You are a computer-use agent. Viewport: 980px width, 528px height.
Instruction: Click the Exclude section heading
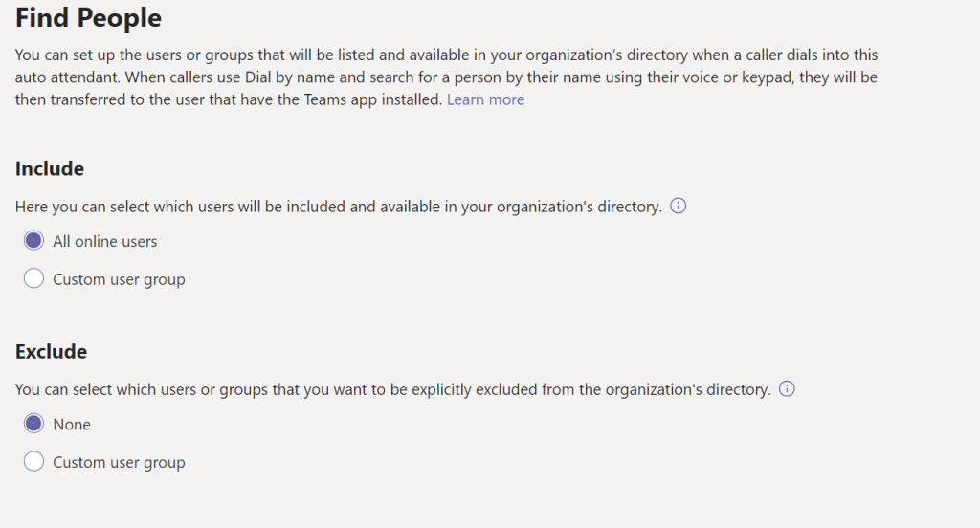52,351
